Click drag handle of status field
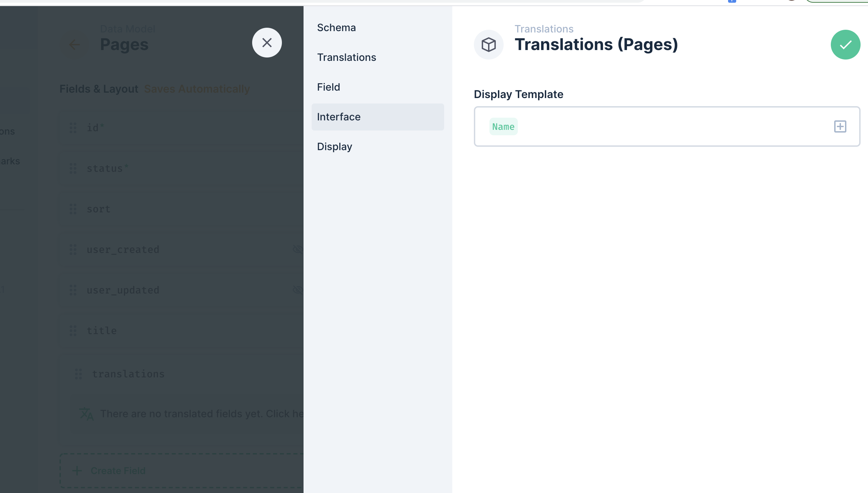Screen dimensions: 868x493 (x=73, y=169)
